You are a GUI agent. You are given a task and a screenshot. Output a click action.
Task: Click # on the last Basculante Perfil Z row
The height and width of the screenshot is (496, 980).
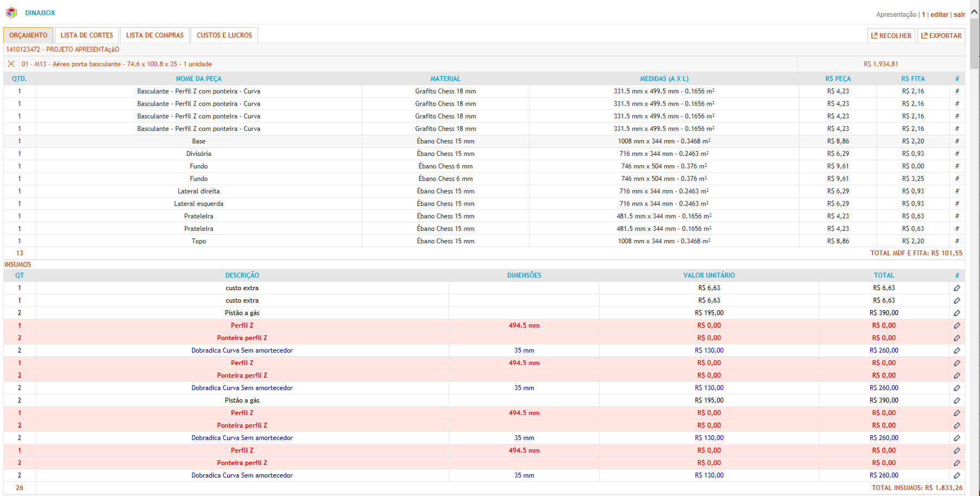pyautogui.click(x=957, y=129)
